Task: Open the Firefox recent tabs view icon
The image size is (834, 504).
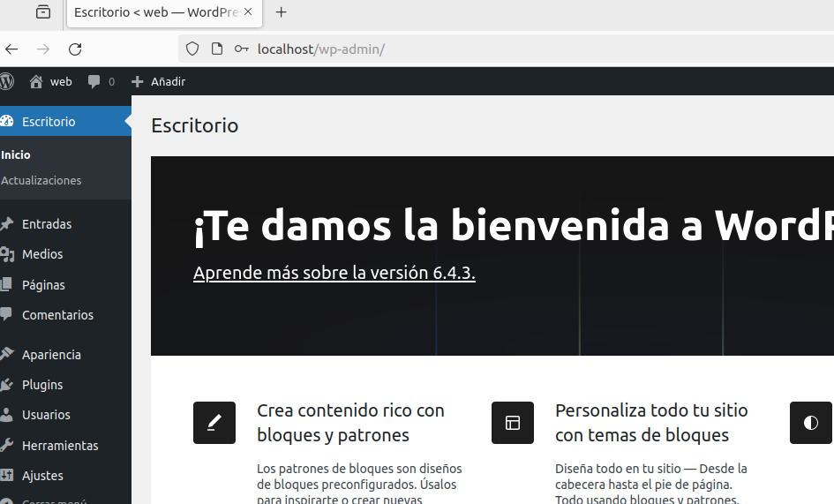Action: [43, 11]
